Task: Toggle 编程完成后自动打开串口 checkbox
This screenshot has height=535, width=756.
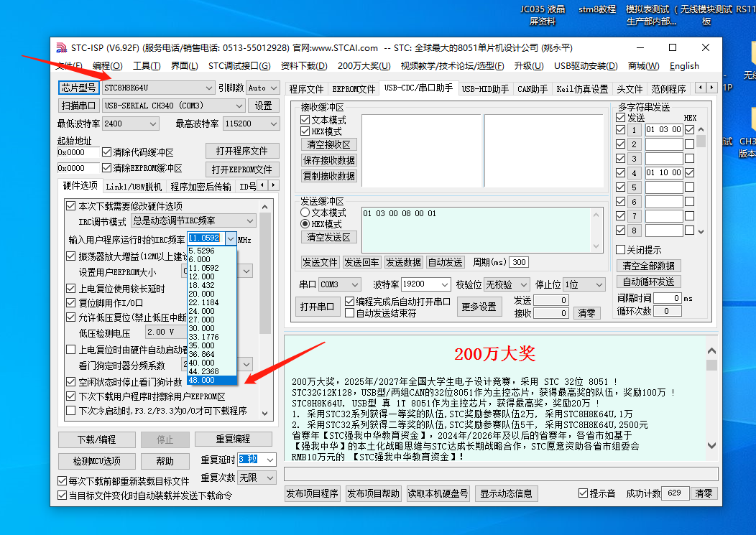Action: coord(350,302)
